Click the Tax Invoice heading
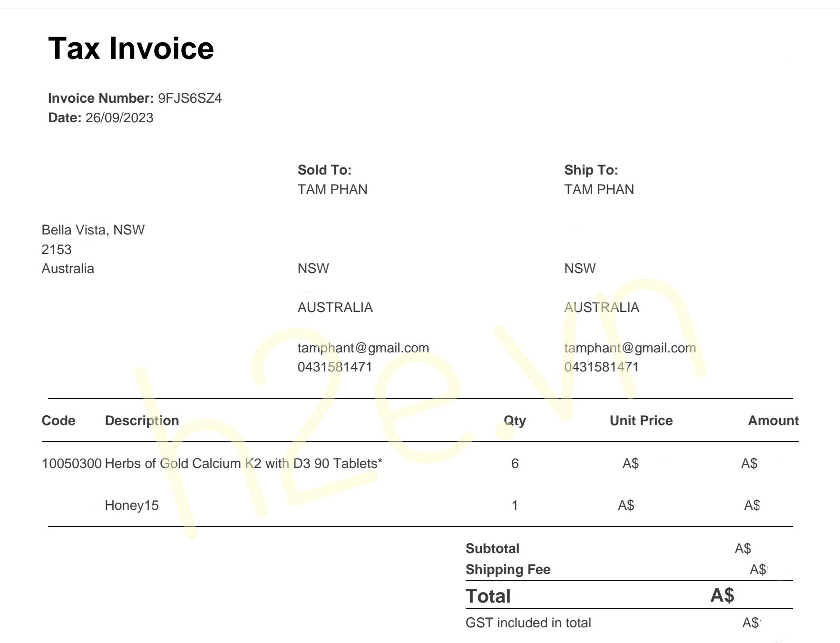 coord(131,49)
